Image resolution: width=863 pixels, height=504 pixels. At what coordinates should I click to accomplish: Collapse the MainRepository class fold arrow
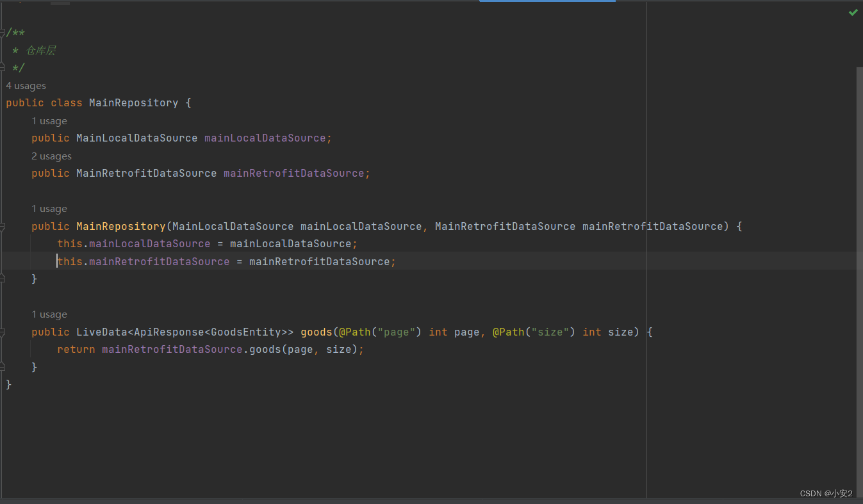3,102
